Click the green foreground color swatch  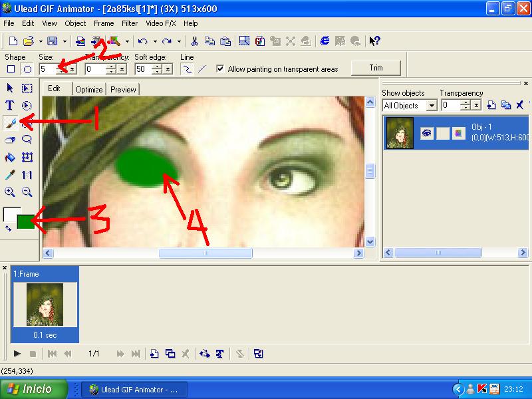pyautogui.click(x=26, y=221)
